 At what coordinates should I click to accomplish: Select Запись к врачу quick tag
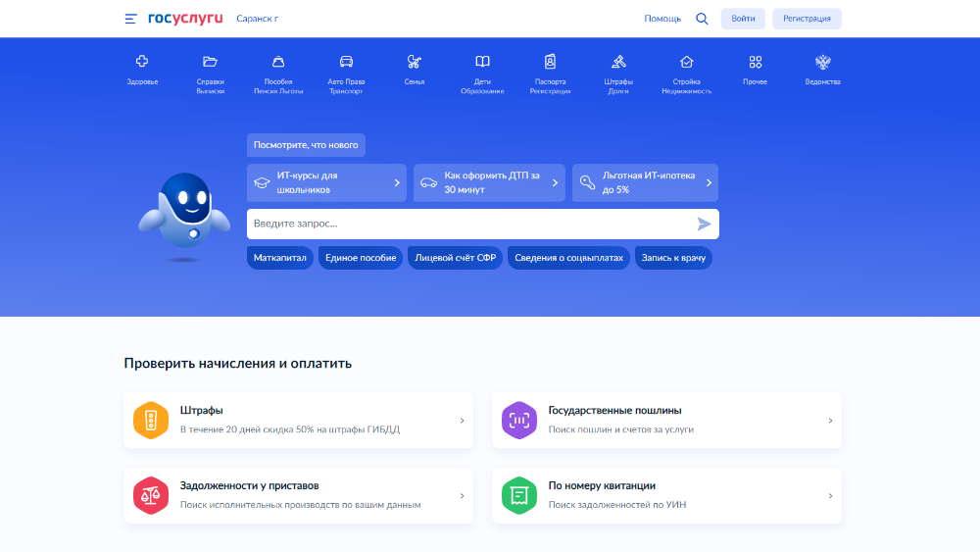(673, 258)
